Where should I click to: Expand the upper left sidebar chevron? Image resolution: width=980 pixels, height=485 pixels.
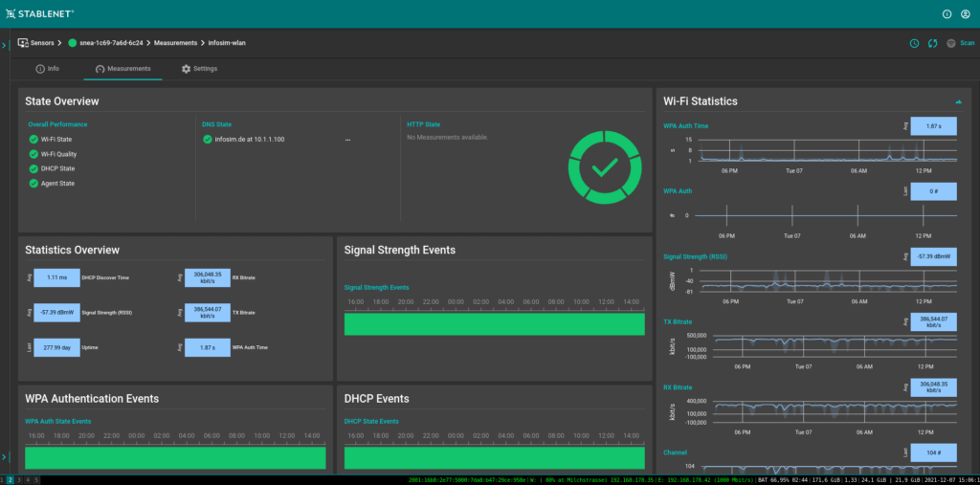click(x=4, y=45)
